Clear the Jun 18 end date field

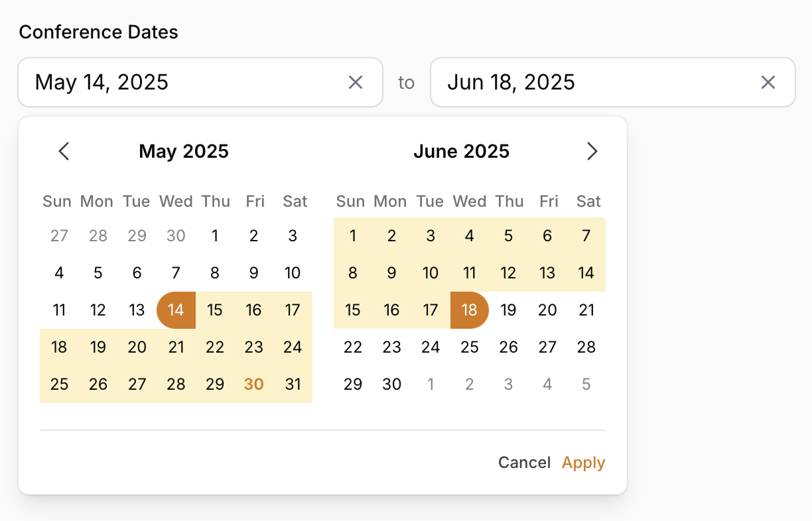tap(768, 82)
